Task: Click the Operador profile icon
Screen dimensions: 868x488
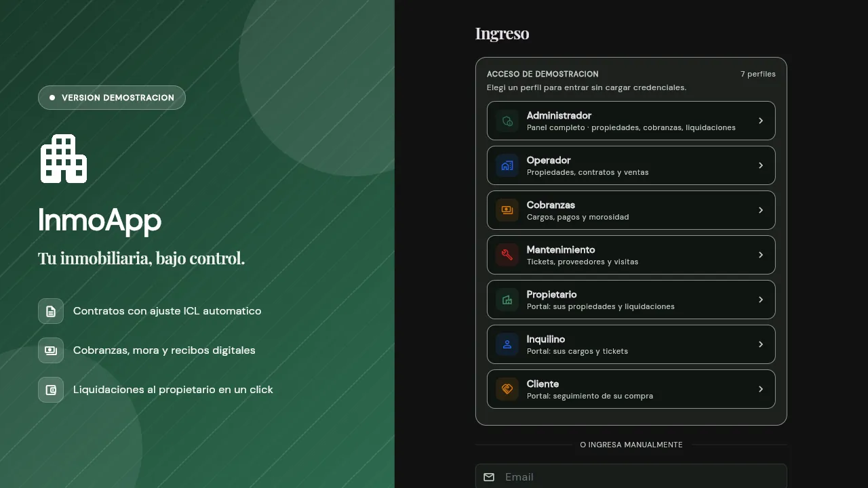Action: [x=507, y=165]
